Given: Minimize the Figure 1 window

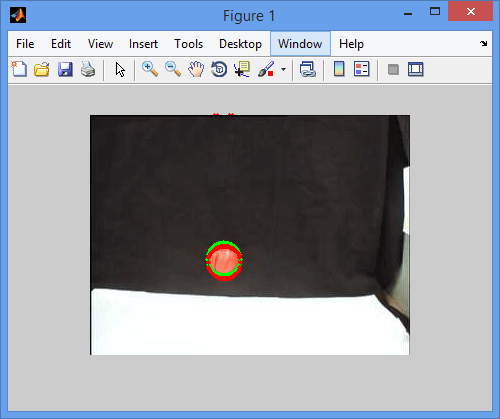Looking at the screenshot, I should coord(408,13).
